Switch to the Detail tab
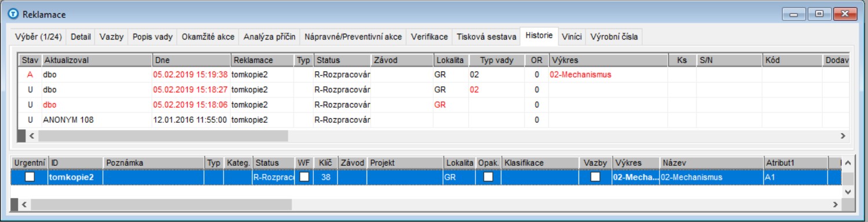Image resolution: width=868 pixels, height=222 pixels. point(81,37)
